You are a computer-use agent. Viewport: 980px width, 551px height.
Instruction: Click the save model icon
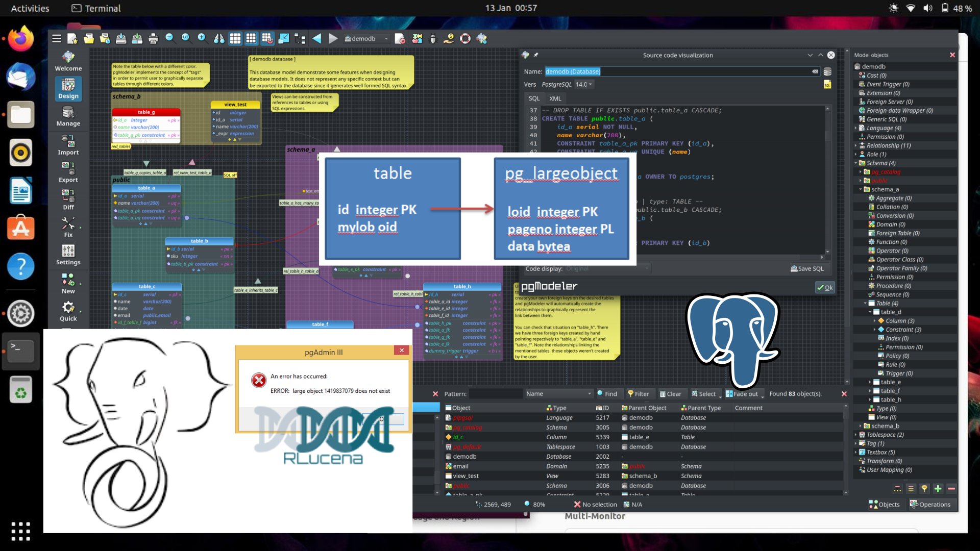[121, 39]
